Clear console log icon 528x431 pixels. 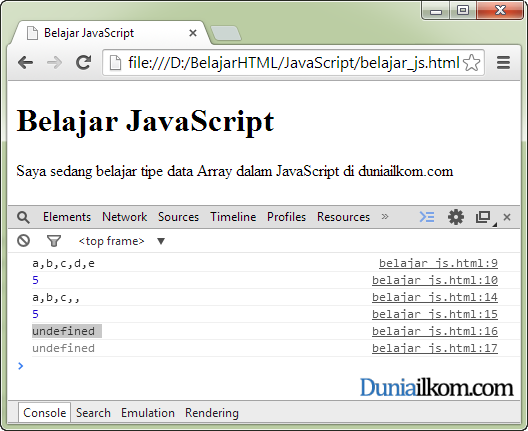click(x=24, y=241)
